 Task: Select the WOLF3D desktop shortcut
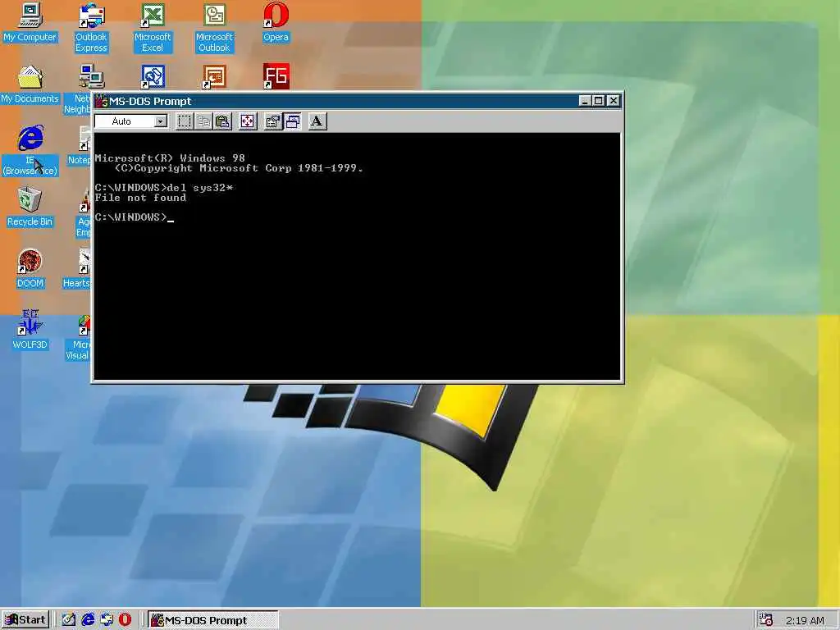30,330
